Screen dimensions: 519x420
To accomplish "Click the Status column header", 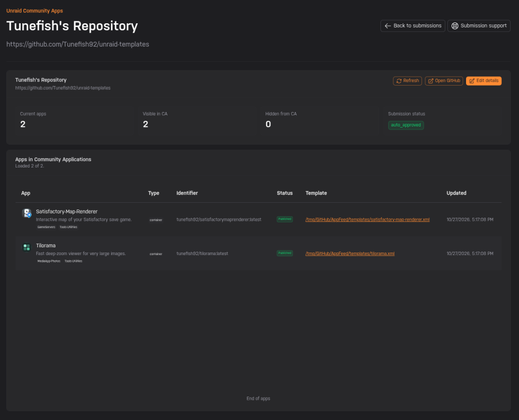I will pos(284,193).
